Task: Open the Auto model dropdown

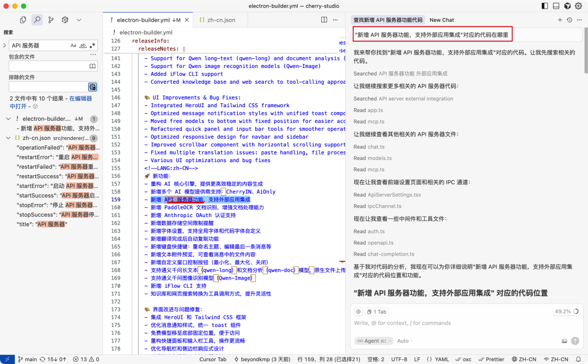Action: (x=405, y=341)
